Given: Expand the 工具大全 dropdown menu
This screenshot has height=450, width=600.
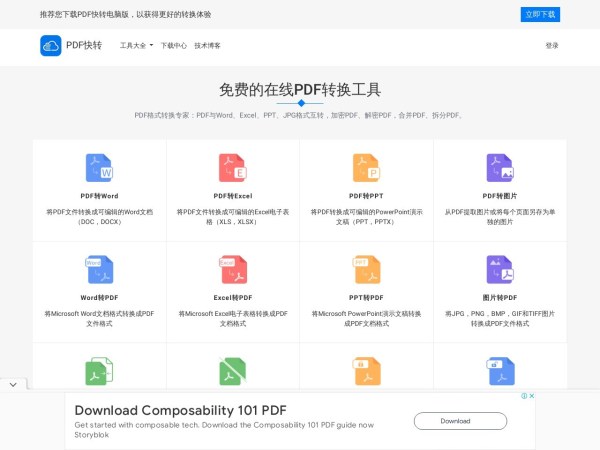Looking at the screenshot, I should coord(136,45).
